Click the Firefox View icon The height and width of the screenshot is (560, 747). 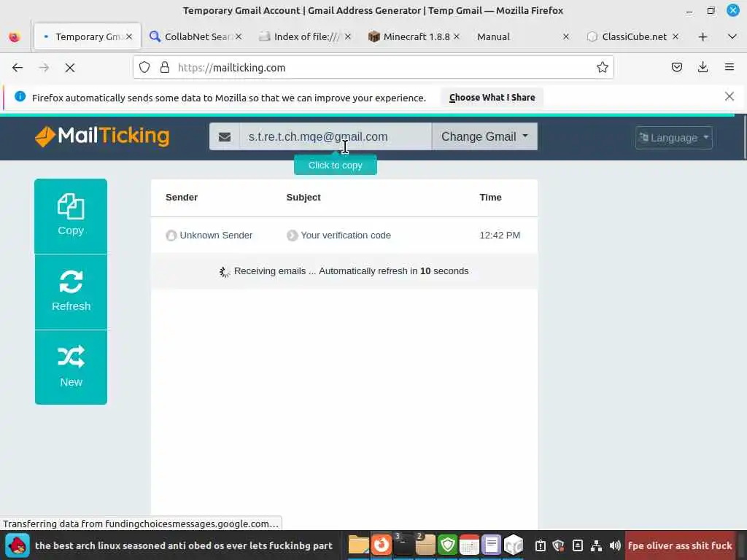click(15, 36)
